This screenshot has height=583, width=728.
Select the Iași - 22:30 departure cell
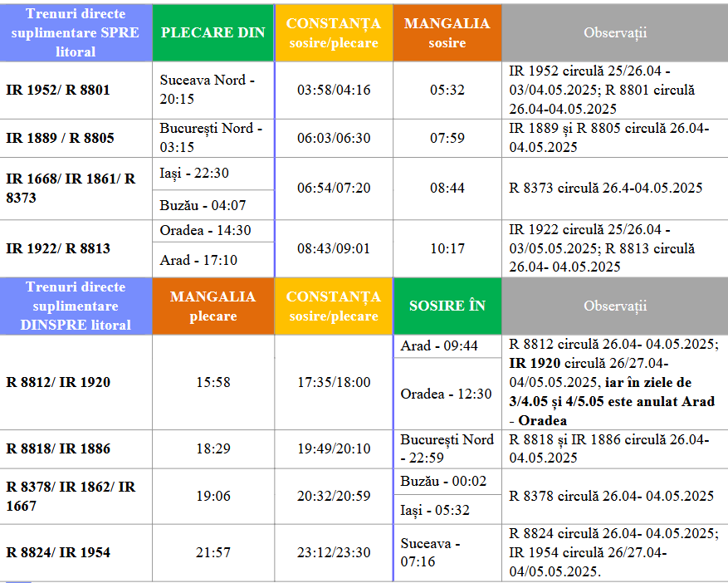[194, 173]
